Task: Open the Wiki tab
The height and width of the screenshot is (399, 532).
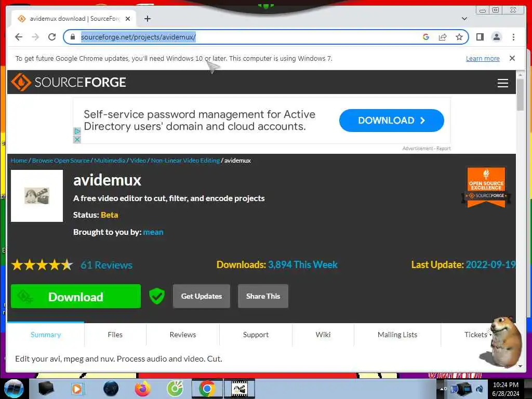Action: 323,335
